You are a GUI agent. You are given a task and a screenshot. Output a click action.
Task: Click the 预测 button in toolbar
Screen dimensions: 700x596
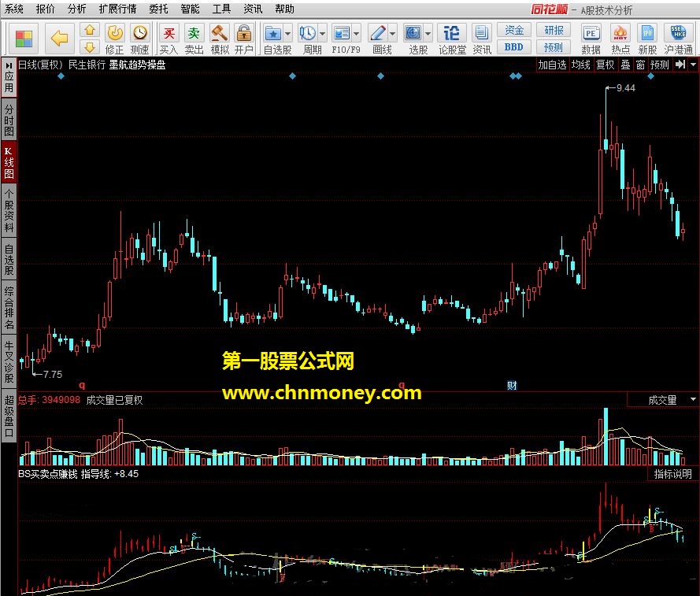pyautogui.click(x=554, y=47)
